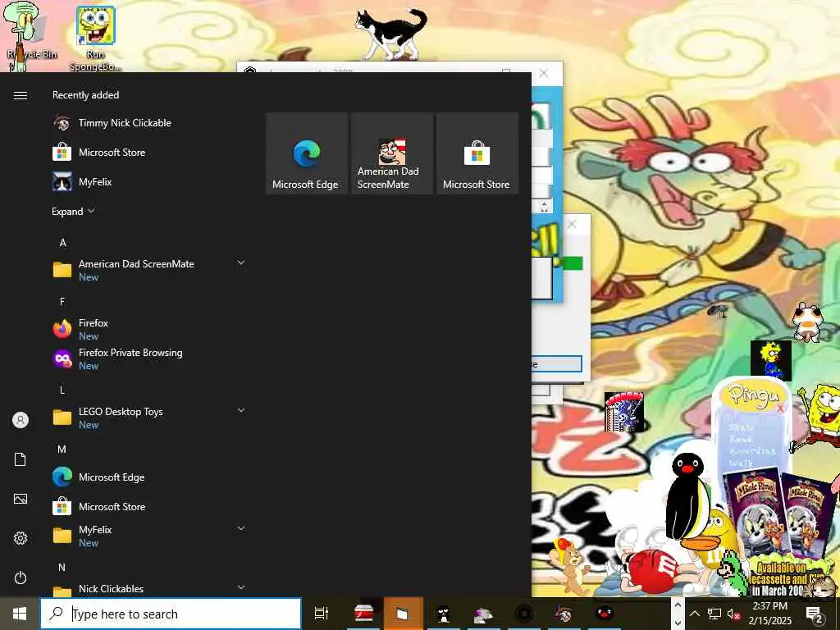Launch MyFelix from Recently added

148,181
